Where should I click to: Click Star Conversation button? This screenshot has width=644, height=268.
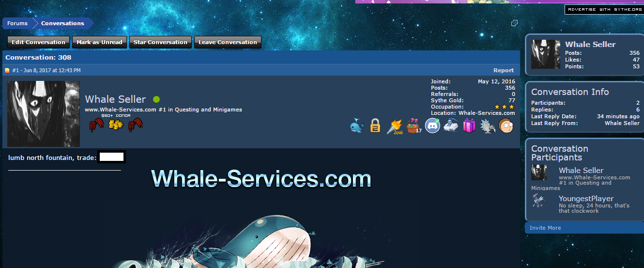(160, 42)
